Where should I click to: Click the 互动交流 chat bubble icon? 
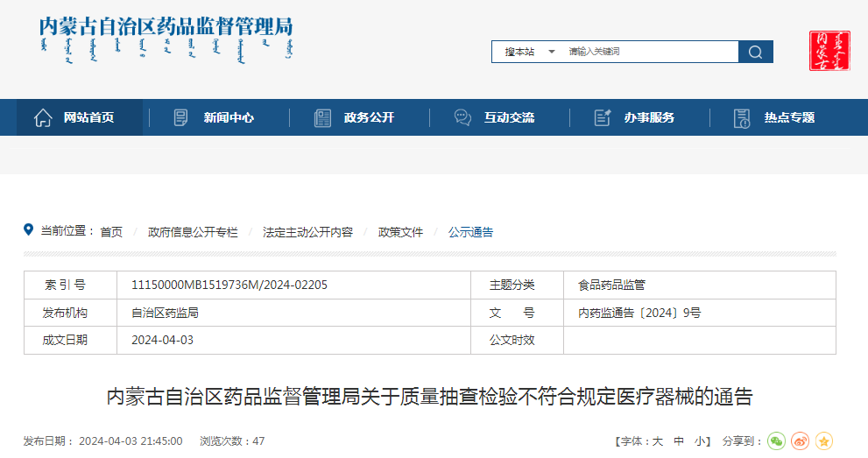click(x=462, y=117)
